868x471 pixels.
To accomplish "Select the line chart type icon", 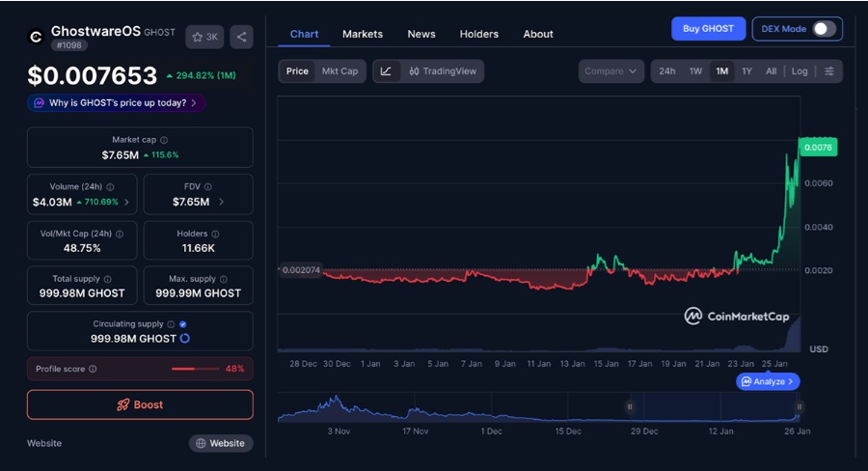I will click(386, 71).
